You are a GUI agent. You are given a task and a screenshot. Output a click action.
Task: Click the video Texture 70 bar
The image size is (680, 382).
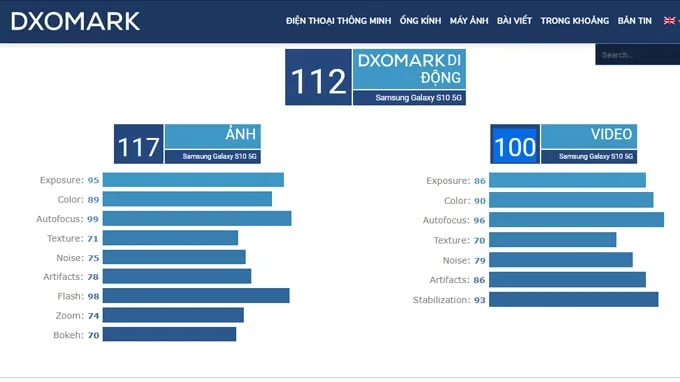pyautogui.click(x=552, y=240)
